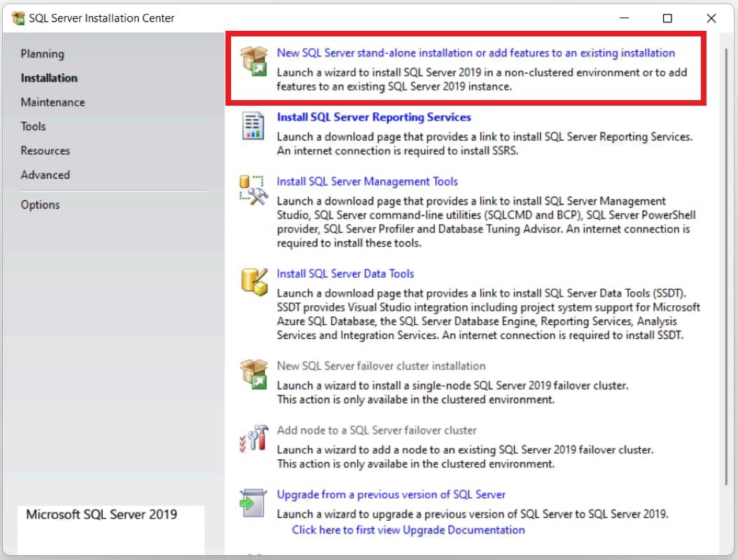The image size is (738, 560).
Task: Open the Resources section
Action: coord(45,150)
